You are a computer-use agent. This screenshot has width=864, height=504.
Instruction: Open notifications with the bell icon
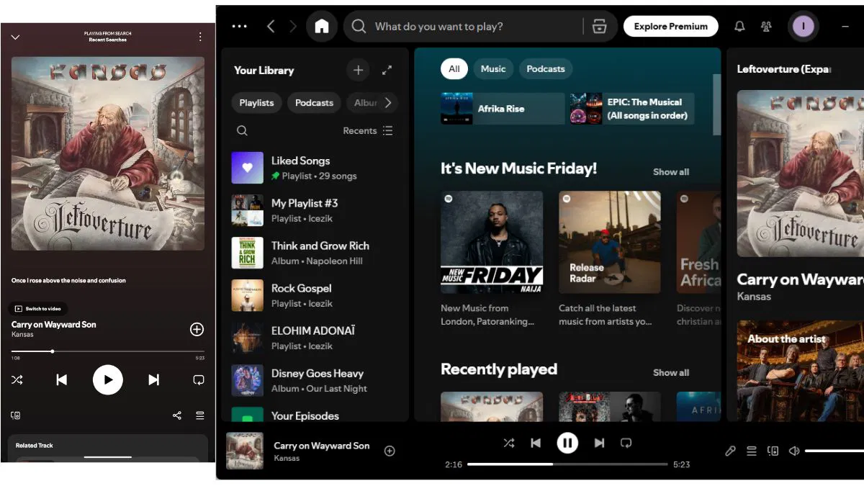[x=739, y=26]
